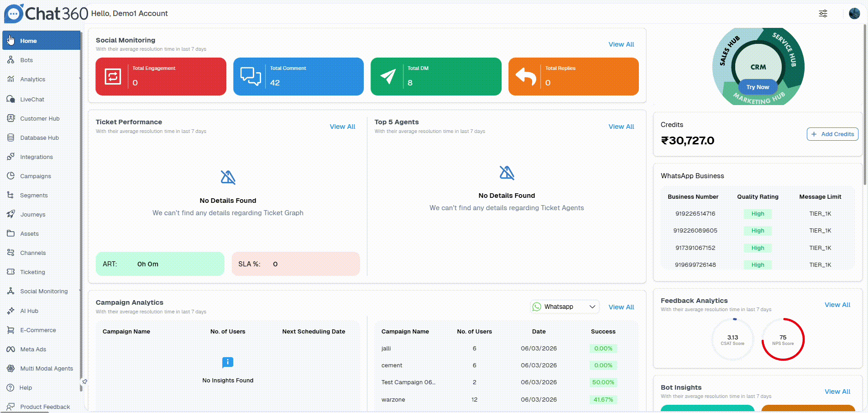
Task: Click the Meta Ads infinity icon
Action: coord(10,349)
